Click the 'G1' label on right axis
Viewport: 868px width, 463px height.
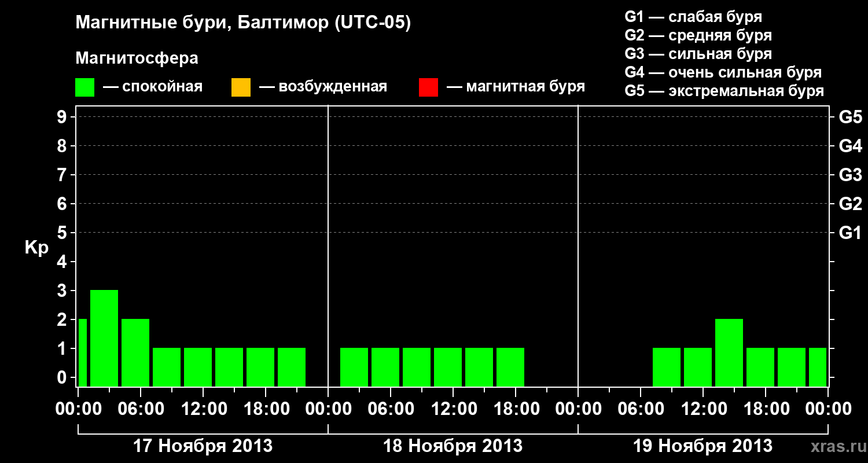[850, 233]
